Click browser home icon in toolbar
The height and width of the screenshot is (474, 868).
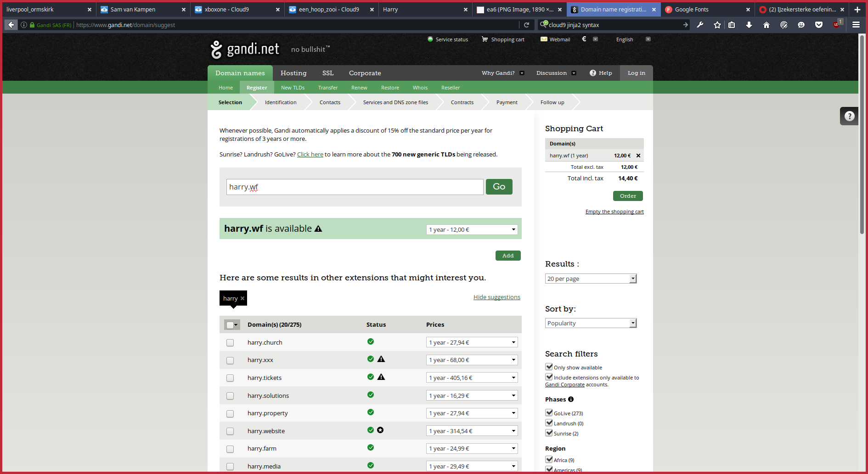click(766, 25)
